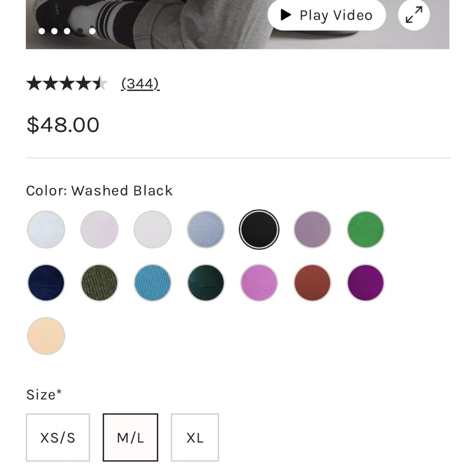The height and width of the screenshot is (476, 476).
Task: Select the rust brown color swatch
Action: point(312,283)
